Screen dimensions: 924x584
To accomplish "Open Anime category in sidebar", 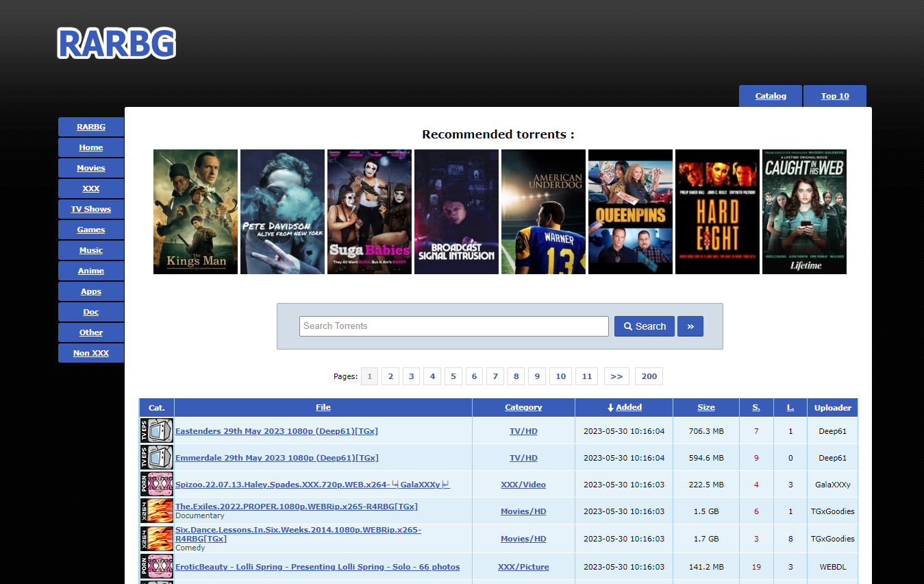I will tap(91, 271).
